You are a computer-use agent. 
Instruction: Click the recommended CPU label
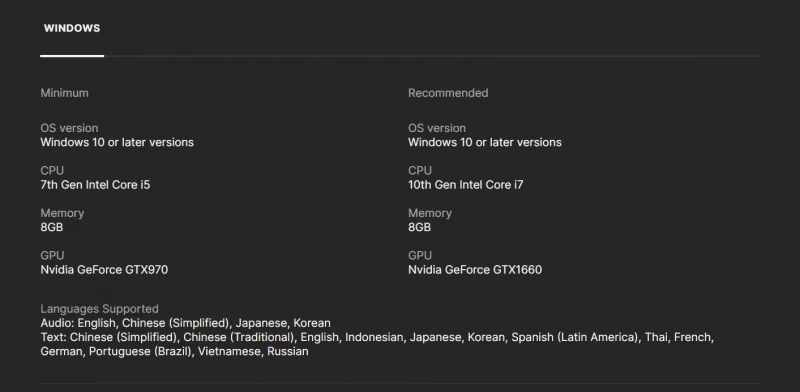point(420,170)
